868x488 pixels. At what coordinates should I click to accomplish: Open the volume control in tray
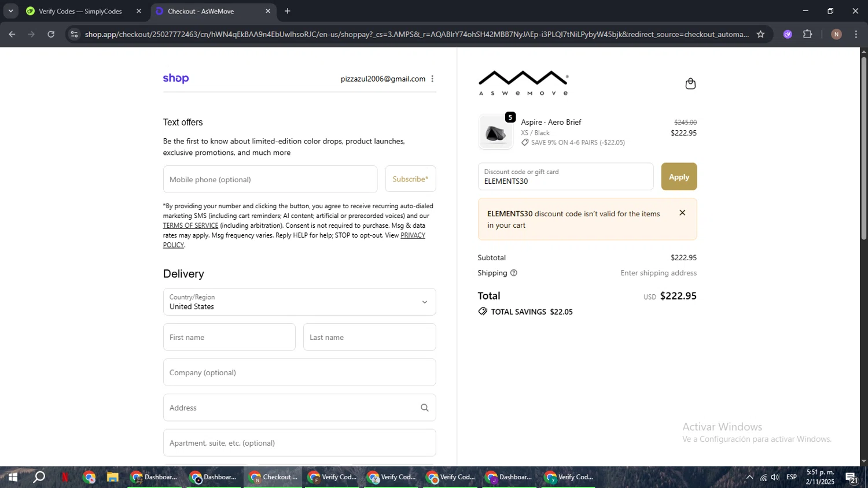click(775, 477)
